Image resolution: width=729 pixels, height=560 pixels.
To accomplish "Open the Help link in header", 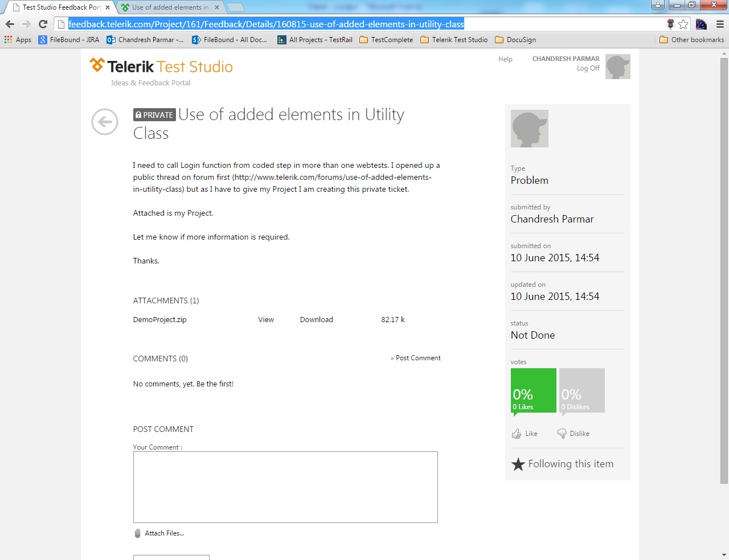I will 505,59.
